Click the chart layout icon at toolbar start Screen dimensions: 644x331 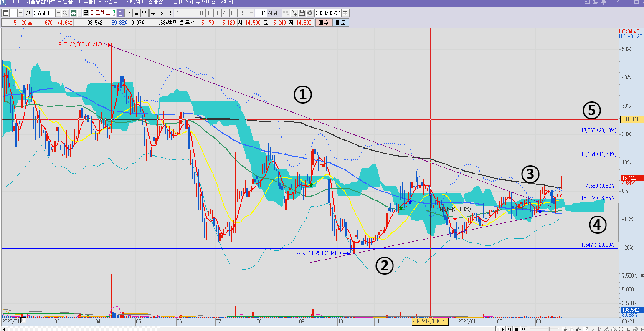[x=5, y=13]
